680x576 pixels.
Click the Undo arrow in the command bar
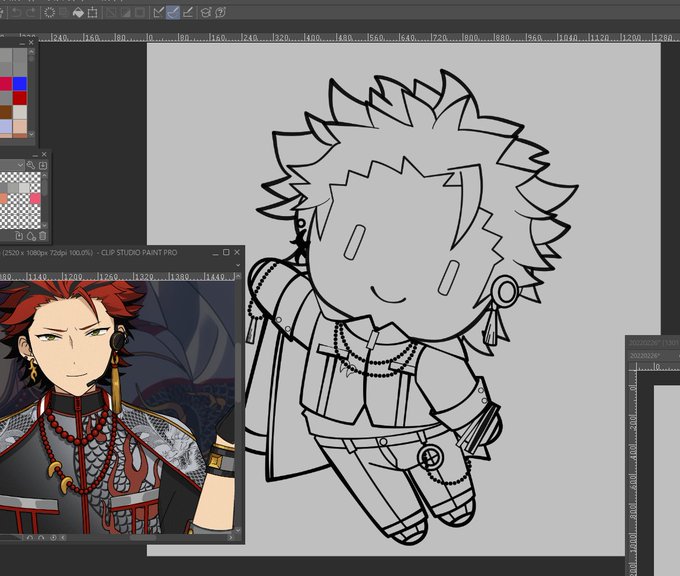click(x=16, y=13)
